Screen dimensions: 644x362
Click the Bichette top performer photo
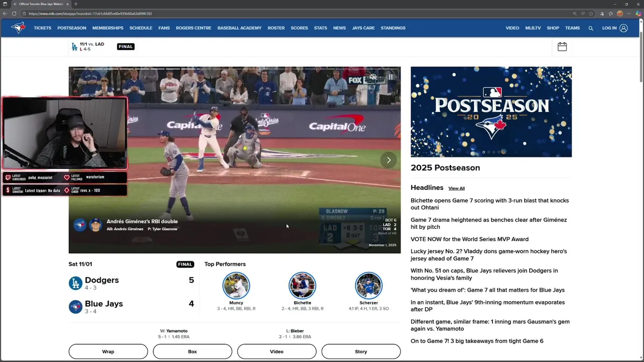[x=302, y=286]
